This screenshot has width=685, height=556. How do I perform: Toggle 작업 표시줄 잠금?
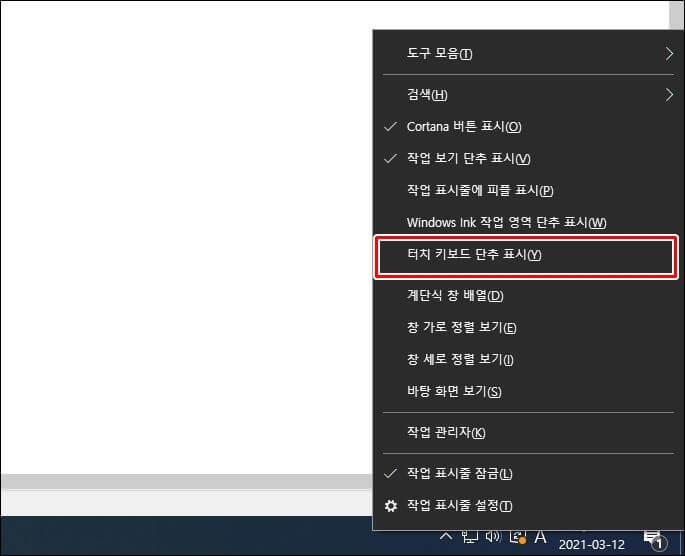click(526, 473)
